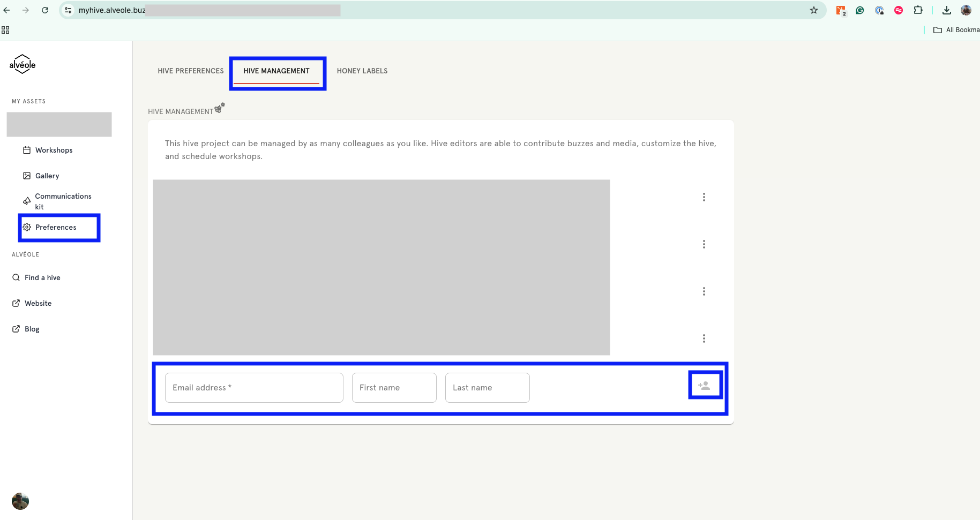Go forward to the next page
Image resolution: width=980 pixels, height=520 pixels.
point(26,10)
